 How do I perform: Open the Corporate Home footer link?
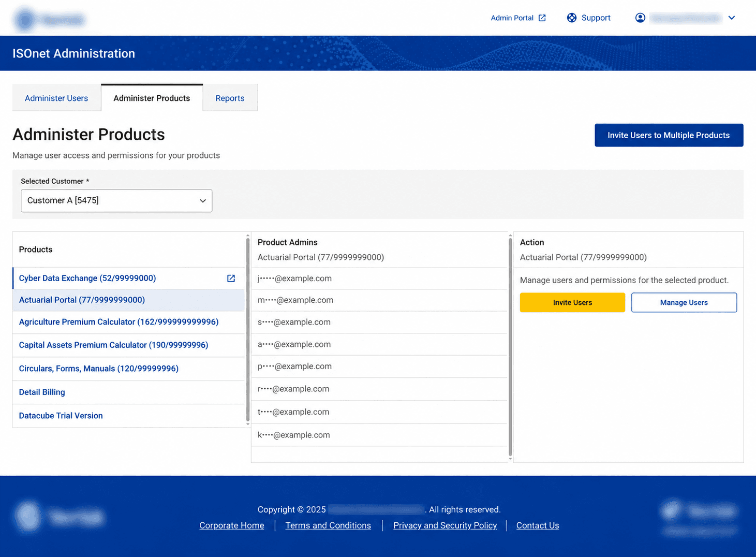pyautogui.click(x=232, y=525)
